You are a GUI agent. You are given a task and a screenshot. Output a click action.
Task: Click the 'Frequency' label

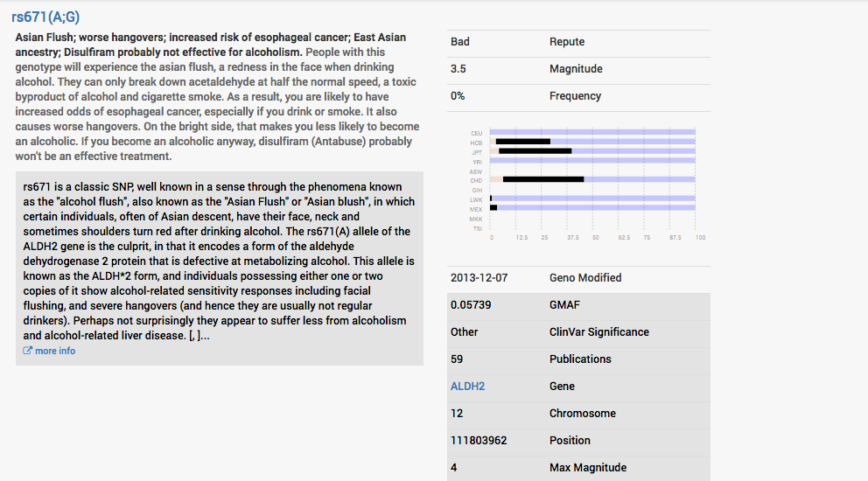click(x=575, y=96)
